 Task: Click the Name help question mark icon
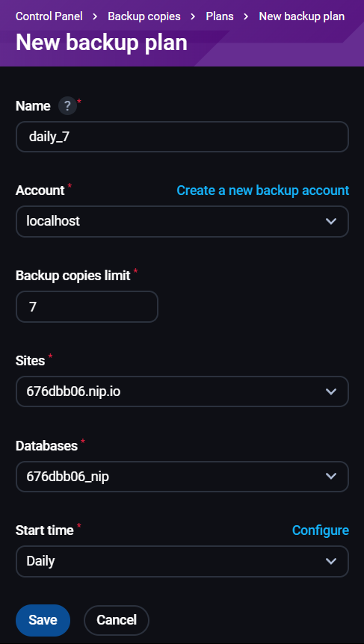click(67, 106)
